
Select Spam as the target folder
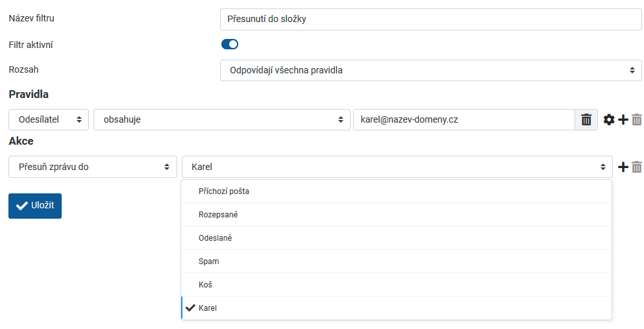point(209,262)
